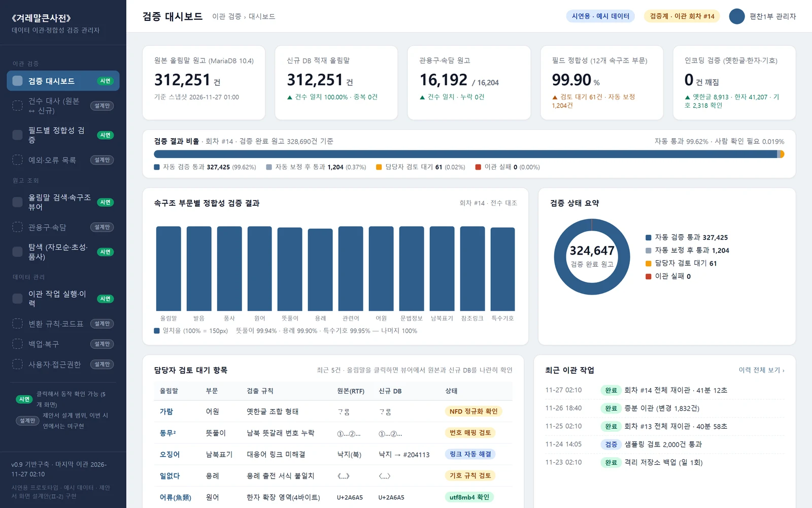Click 관용구·속담 원고 16,192 card
This screenshot has height=508, width=812.
pos(469,83)
